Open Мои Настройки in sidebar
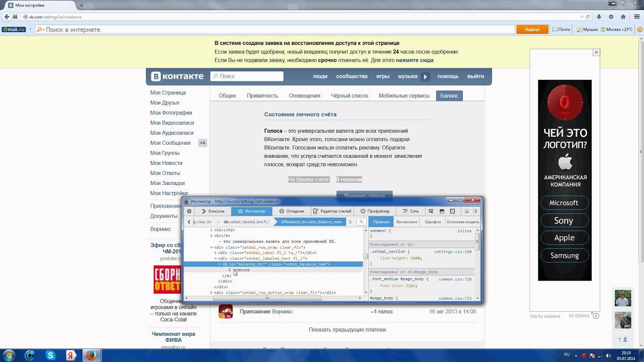Viewport: 644px width, 362px height. [x=169, y=193]
